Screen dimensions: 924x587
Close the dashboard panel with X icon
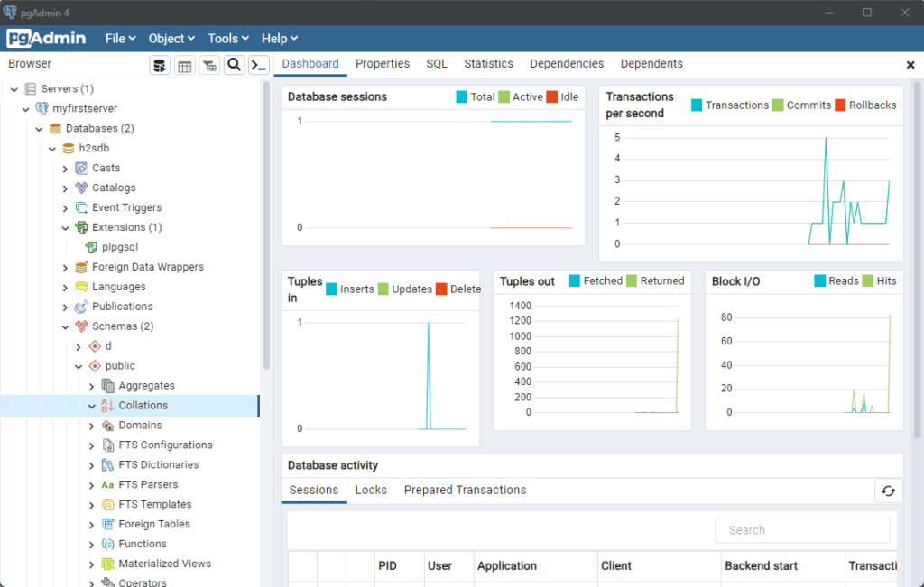[x=910, y=65]
